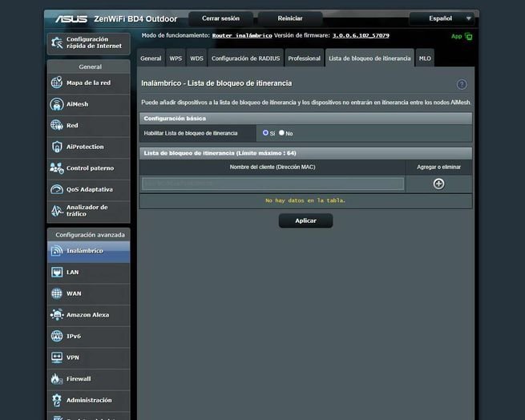
Task: Switch to the WPS tab
Action: pyautogui.click(x=176, y=59)
